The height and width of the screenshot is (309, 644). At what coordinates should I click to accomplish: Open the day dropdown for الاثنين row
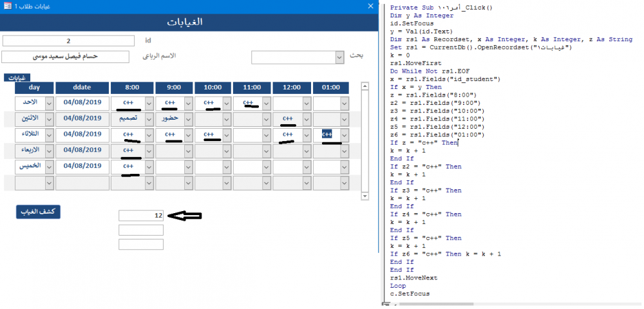pyautogui.click(x=50, y=119)
